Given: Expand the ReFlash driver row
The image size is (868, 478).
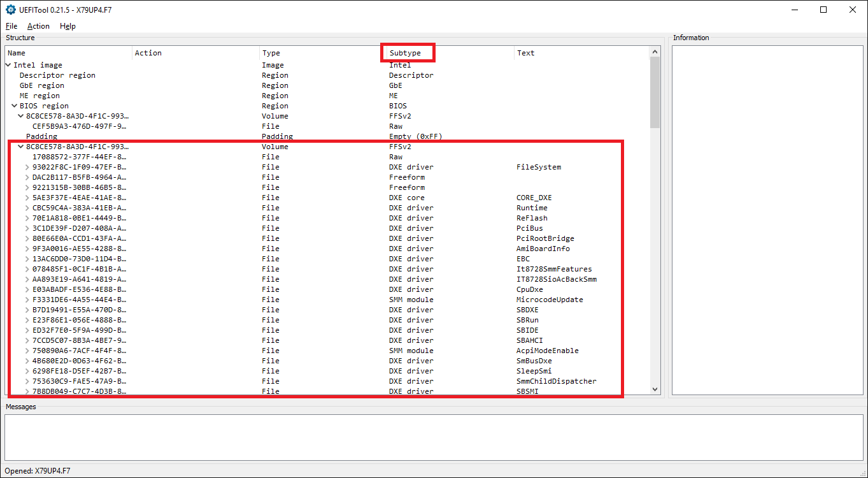Looking at the screenshot, I should [x=27, y=218].
